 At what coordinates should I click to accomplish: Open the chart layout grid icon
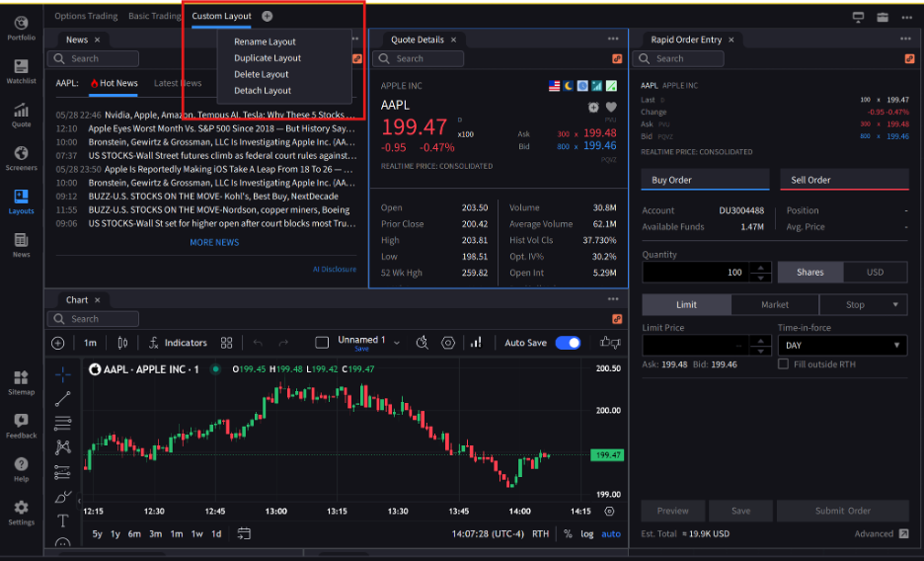(x=226, y=343)
